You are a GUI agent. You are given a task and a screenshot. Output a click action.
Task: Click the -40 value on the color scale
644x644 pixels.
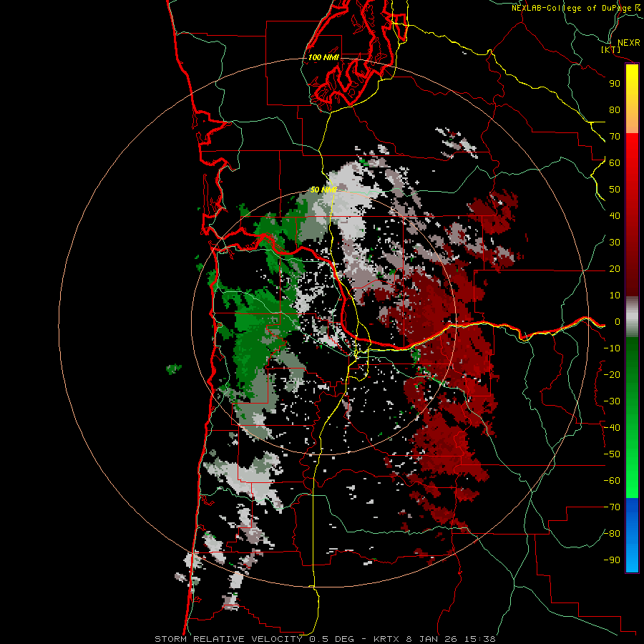(612, 428)
